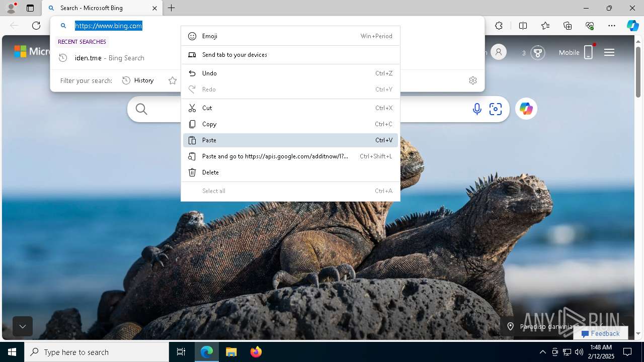This screenshot has height=362, width=644.
Task: Select Paste in the context menu
Action: [290, 140]
